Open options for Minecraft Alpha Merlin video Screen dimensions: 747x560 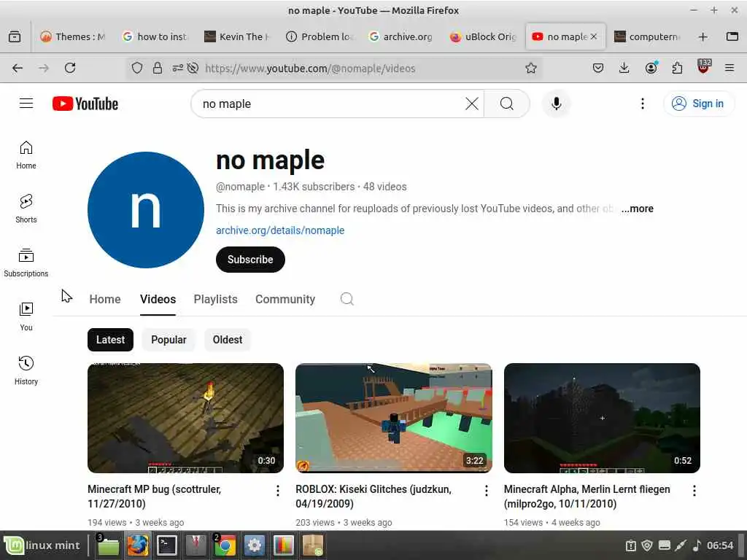click(694, 491)
